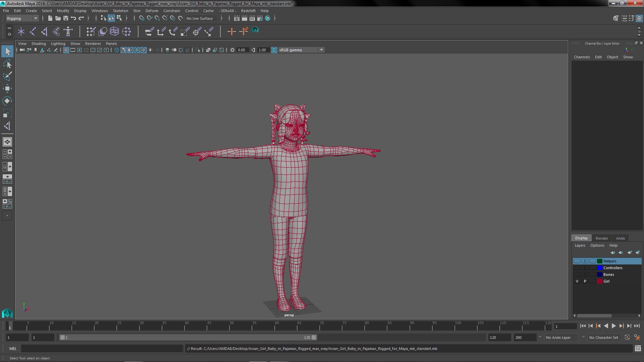The image size is (644, 362).
Task: Click the MEL command language label
Action: [13, 349]
